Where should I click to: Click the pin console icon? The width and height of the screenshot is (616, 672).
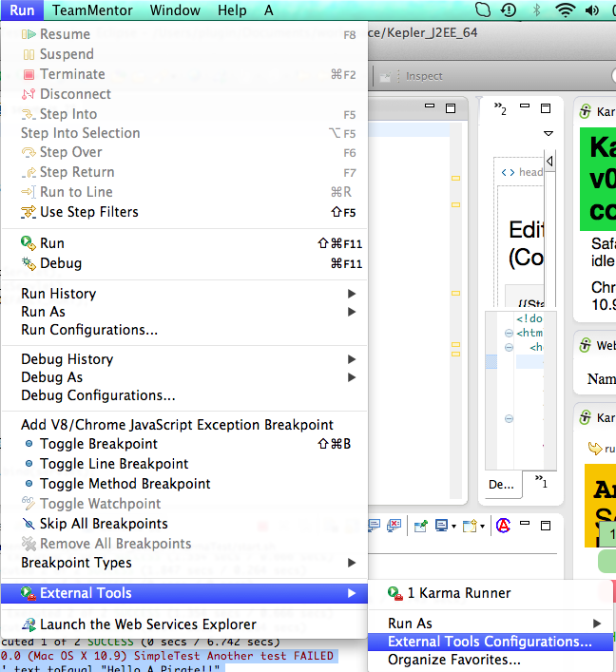pos(420,526)
